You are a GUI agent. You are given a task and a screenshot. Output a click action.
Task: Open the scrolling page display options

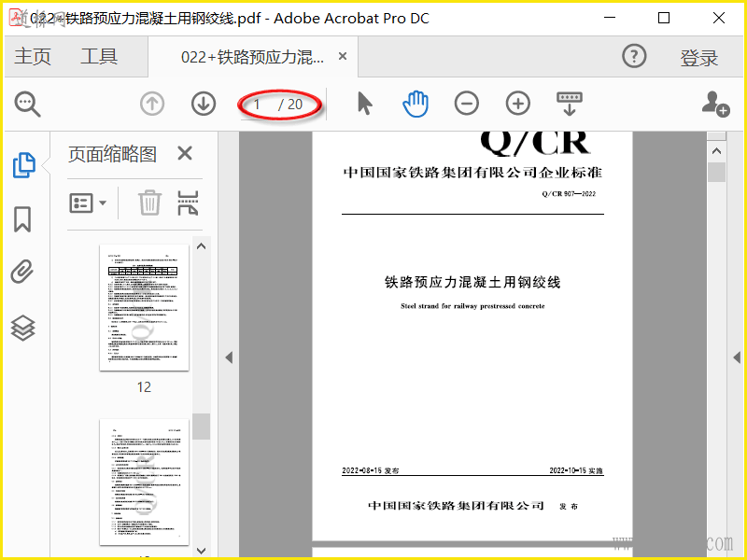tap(570, 104)
